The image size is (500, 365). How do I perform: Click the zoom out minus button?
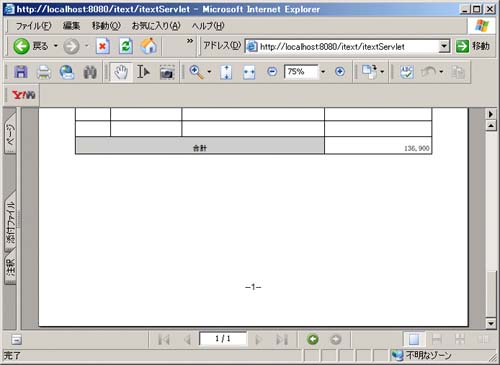(272, 72)
